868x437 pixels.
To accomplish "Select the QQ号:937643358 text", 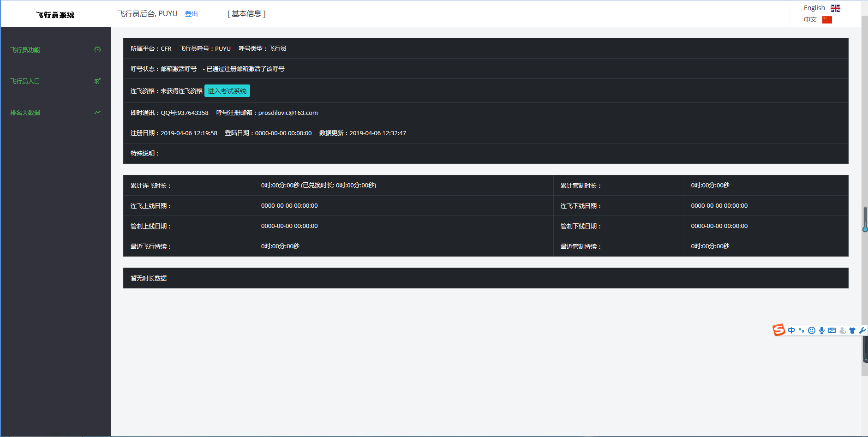I will [185, 113].
